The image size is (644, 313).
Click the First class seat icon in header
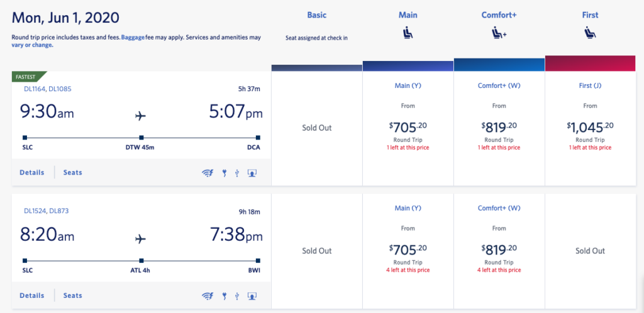pyautogui.click(x=590, y=33)
